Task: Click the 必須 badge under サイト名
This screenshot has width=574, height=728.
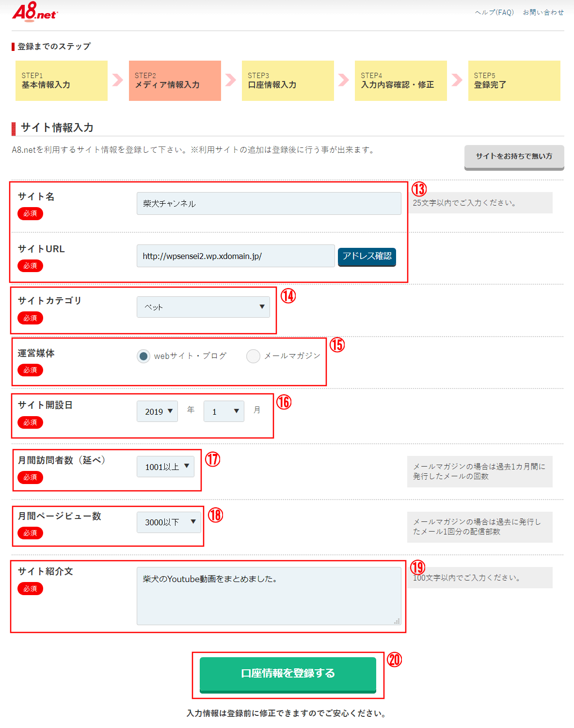Action: (30, 213)
